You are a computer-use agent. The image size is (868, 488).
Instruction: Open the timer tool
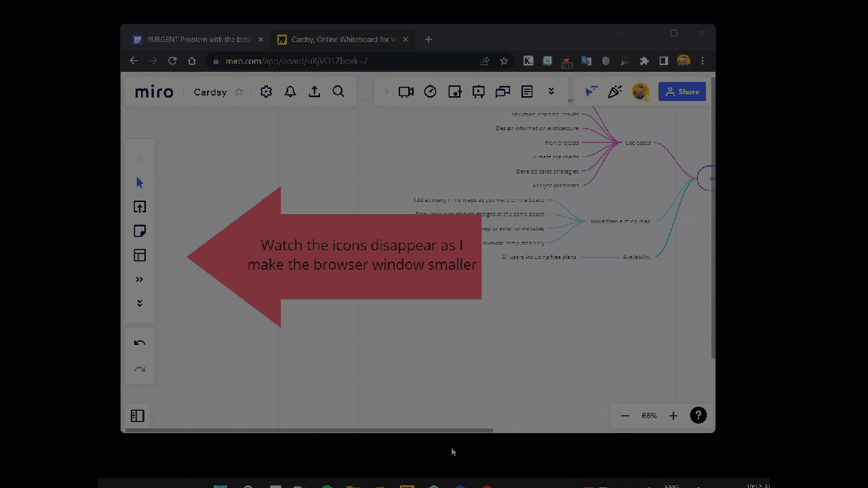tap(431, 91)
